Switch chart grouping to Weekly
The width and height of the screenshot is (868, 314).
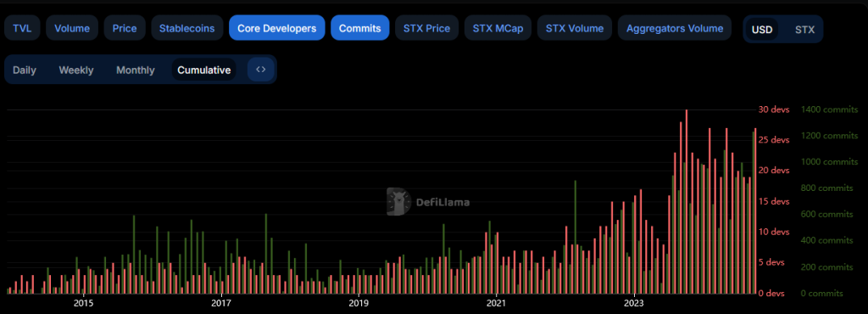tap(76, 70)
